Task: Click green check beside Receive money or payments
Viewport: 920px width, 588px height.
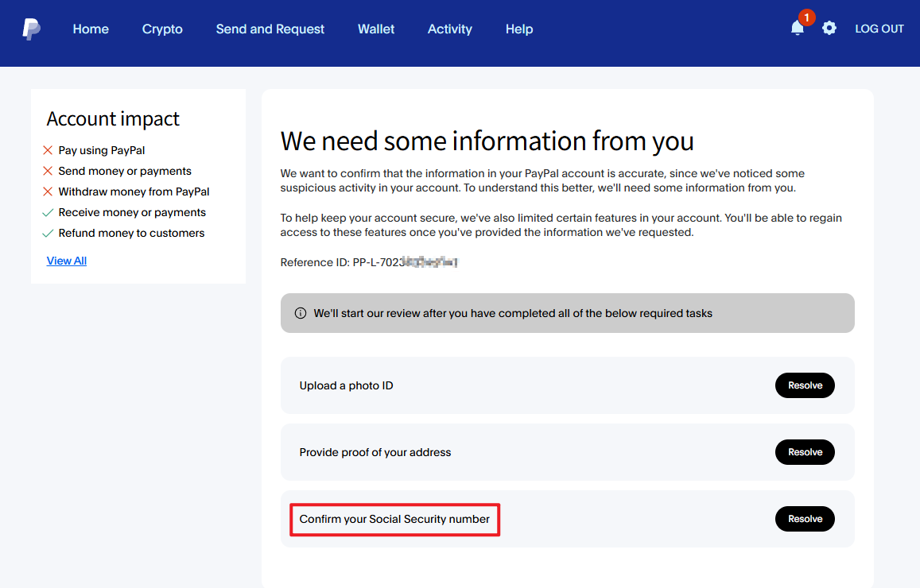Action: click(48, 212)
